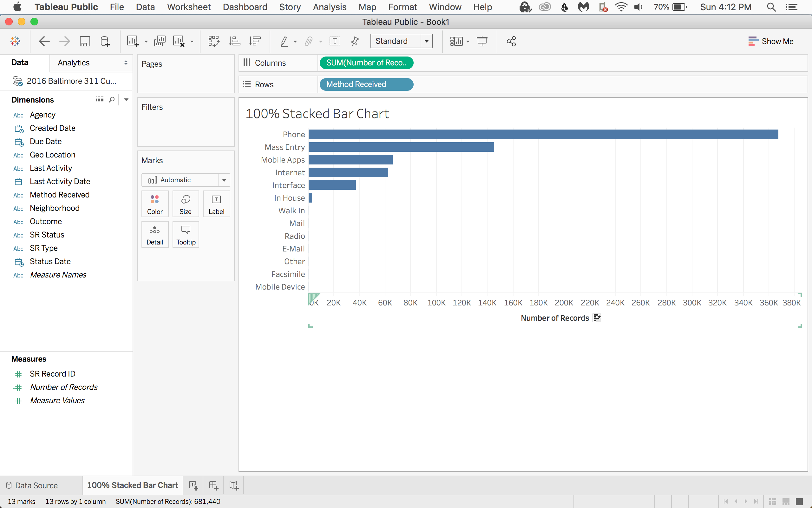The image size is (812, 508).
Task: Open the Analytics pane switcher arrows
Action: [126, 63]
